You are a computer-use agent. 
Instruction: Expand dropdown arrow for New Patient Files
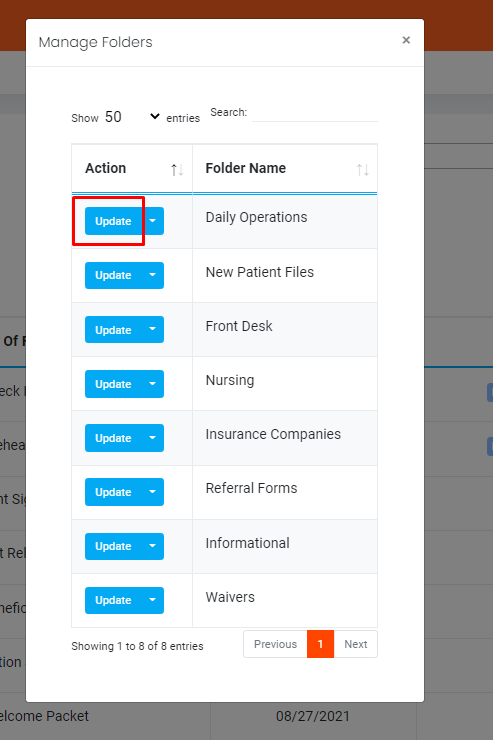153,275
